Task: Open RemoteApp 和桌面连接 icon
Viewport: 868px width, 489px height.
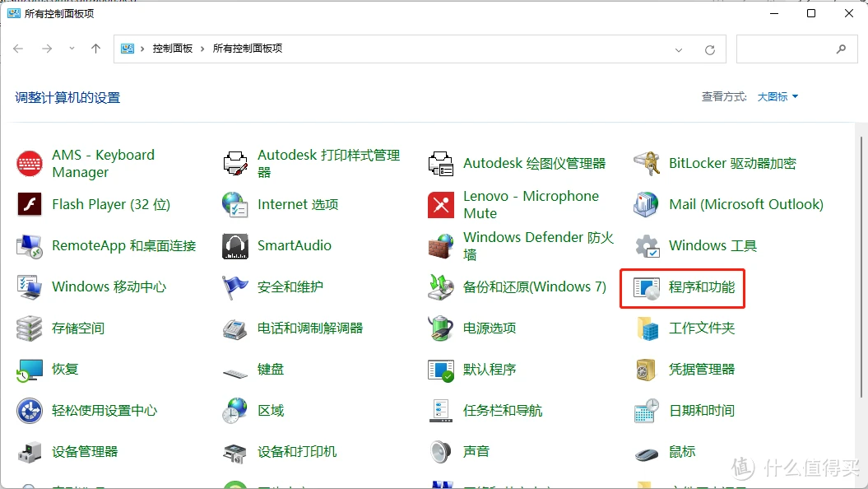Action: (x=30, y=246)
